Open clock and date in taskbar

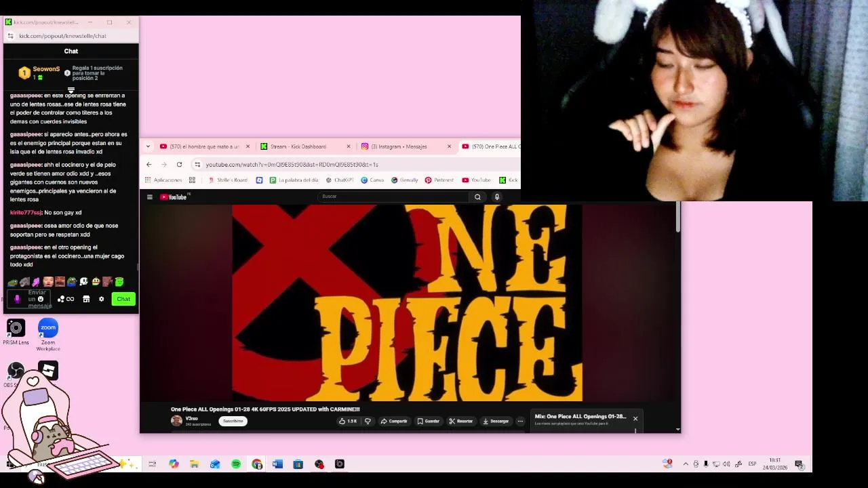pos(775,464)
